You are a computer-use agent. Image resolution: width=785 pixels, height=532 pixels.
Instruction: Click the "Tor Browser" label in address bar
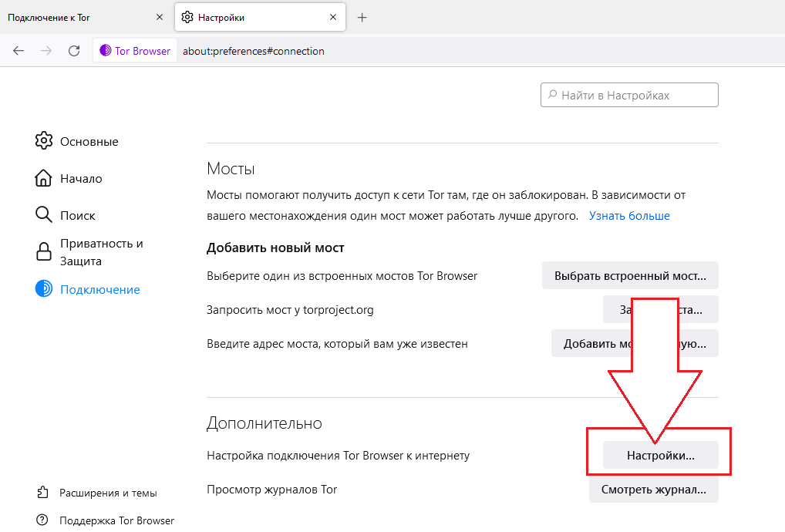[143, 51]
